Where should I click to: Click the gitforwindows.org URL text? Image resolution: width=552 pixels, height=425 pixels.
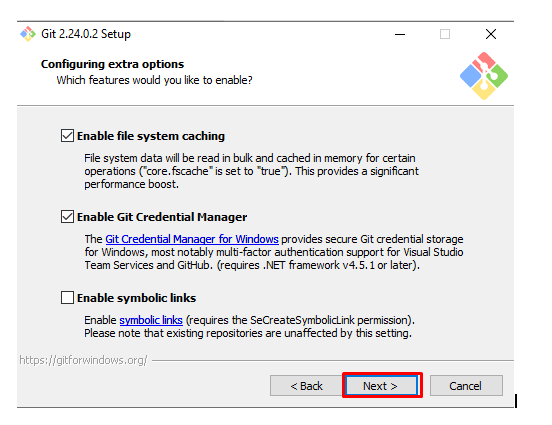pos(83,360)
